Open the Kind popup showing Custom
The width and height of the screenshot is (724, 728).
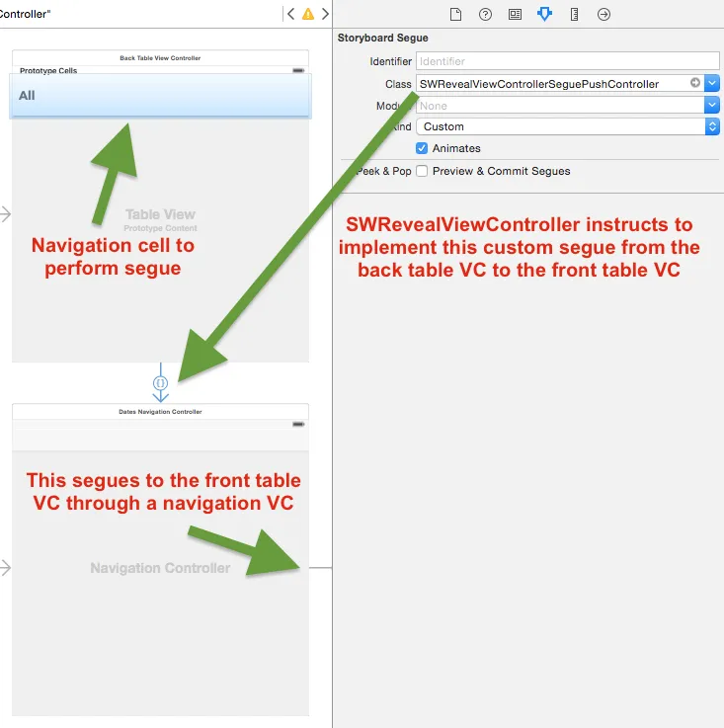[568, 126]
